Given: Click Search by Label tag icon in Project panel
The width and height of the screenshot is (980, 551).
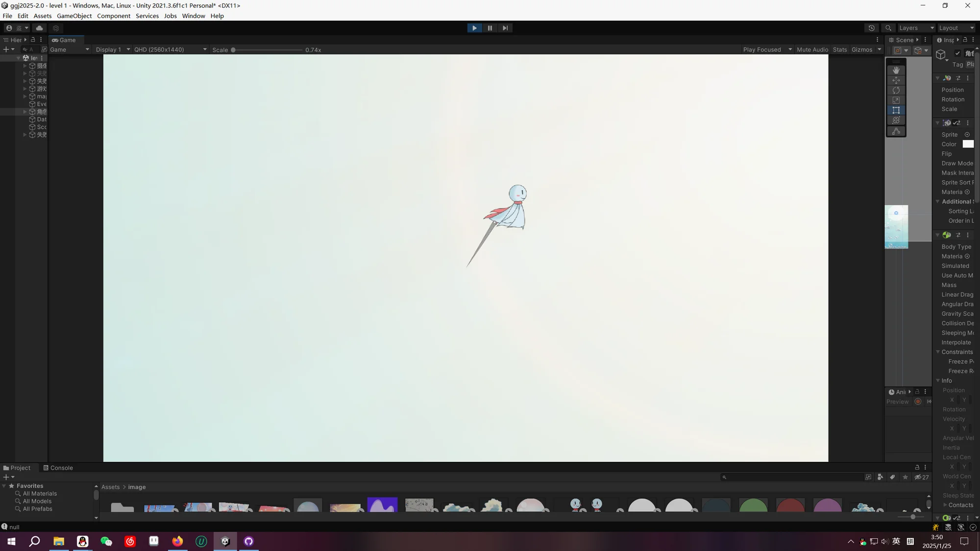Looking at the screenshot, I should click(892, 477).
